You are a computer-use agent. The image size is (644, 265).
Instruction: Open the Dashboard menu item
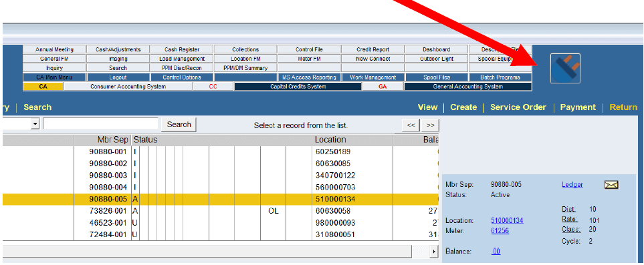click(437, 49)
